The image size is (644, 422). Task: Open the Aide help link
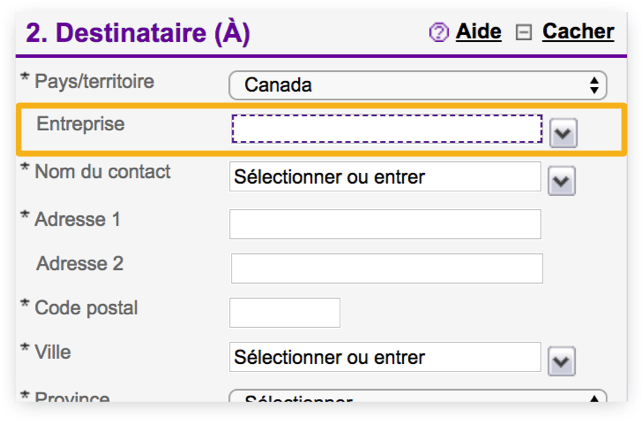click(478, 31)
